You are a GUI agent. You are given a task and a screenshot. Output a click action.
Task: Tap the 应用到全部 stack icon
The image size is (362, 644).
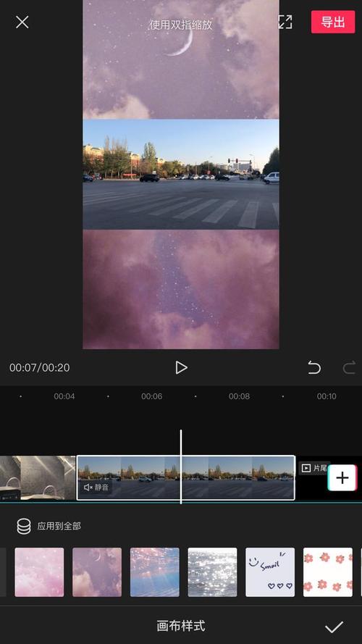pyautogui.click(x=24, y=526)
